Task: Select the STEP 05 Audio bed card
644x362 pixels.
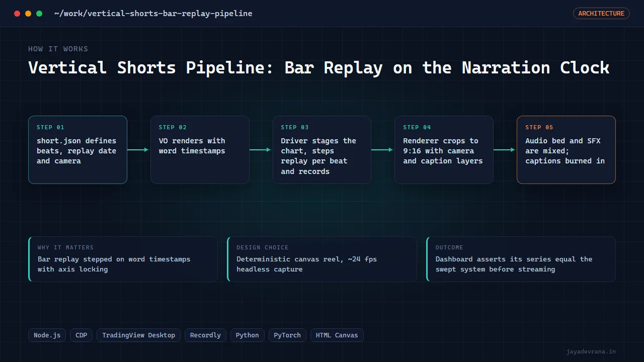Action: coord(566,150)
